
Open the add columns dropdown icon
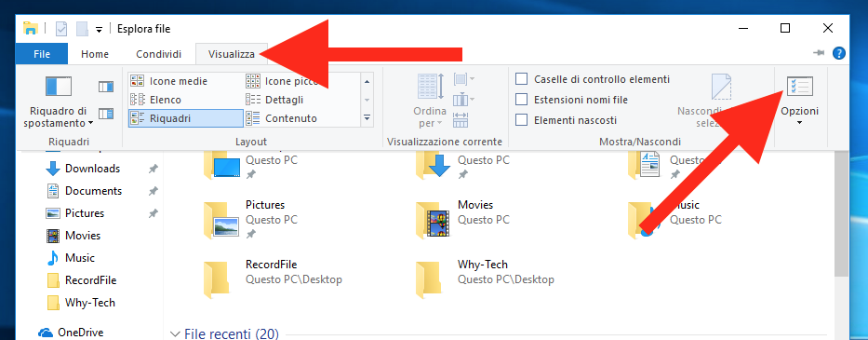click(464, 100)
